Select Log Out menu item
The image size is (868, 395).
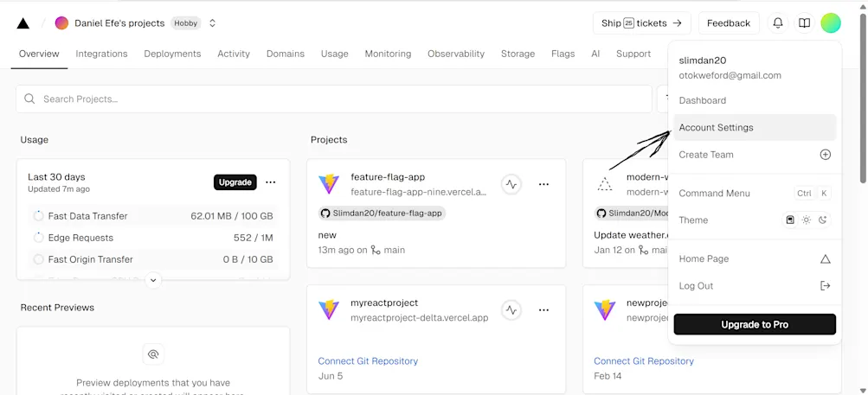[755, 286]
